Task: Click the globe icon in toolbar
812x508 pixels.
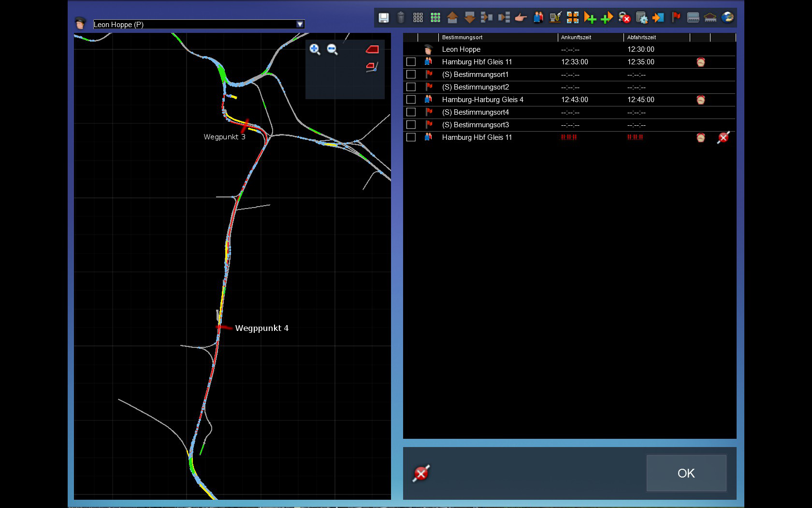Action: click(x=727, y=18)
